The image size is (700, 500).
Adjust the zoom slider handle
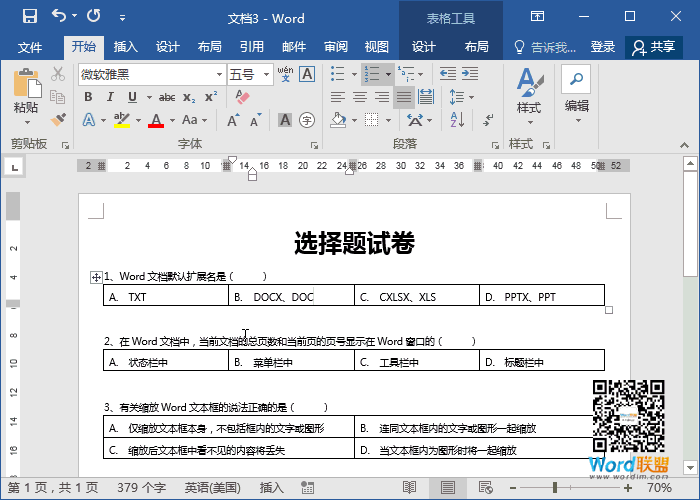click(555, 488)
